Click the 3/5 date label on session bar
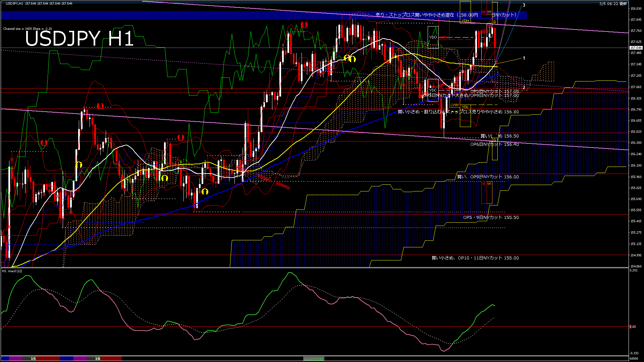This screenshot has width=644, height=362. [33, 359]
